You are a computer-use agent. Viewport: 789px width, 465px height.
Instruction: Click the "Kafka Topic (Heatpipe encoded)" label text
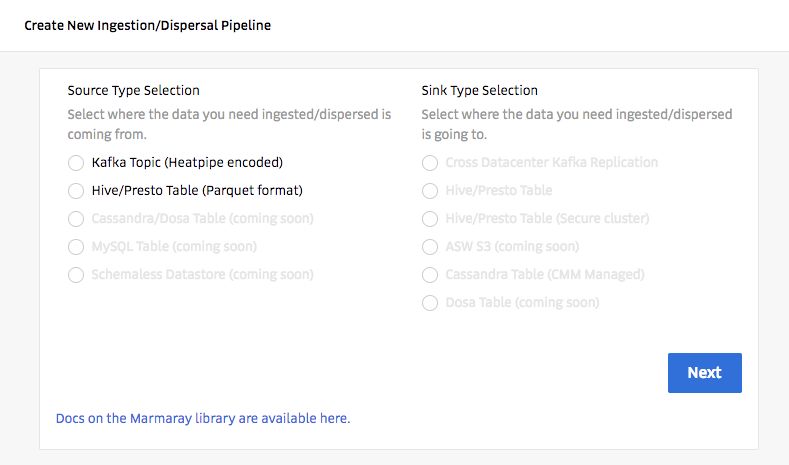(x=187, y=163)
